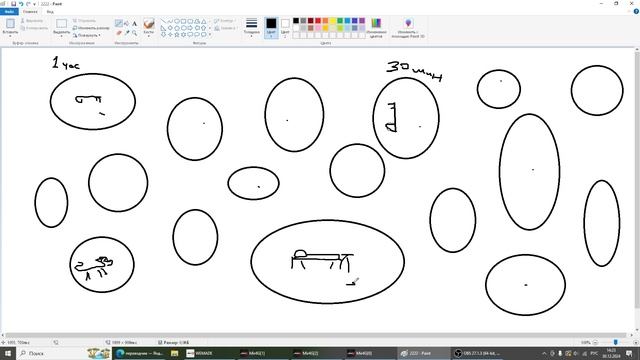
Task: Pick the black color swatch
Action: point(296,21)
